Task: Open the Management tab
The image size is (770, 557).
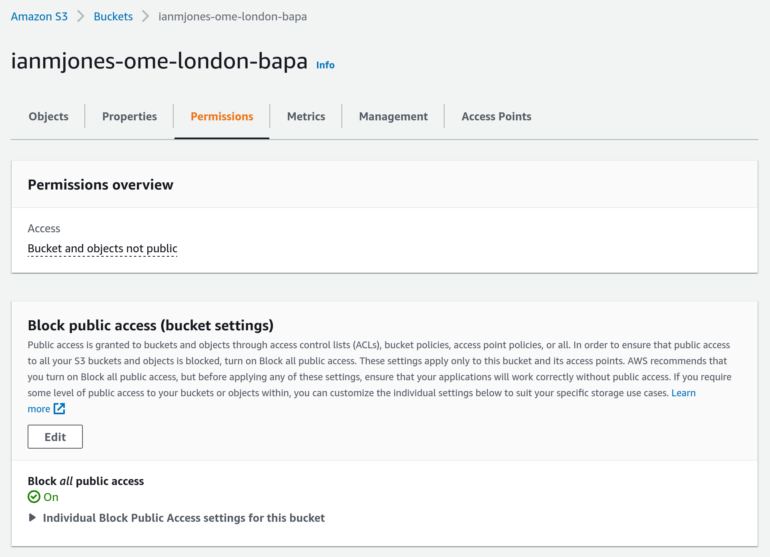Action: click(393, 116)
